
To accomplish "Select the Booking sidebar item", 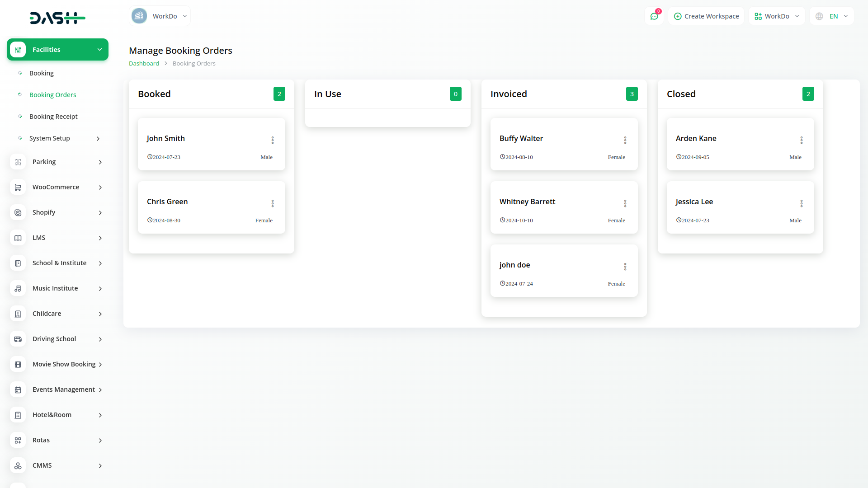I will tap(42, 73).
